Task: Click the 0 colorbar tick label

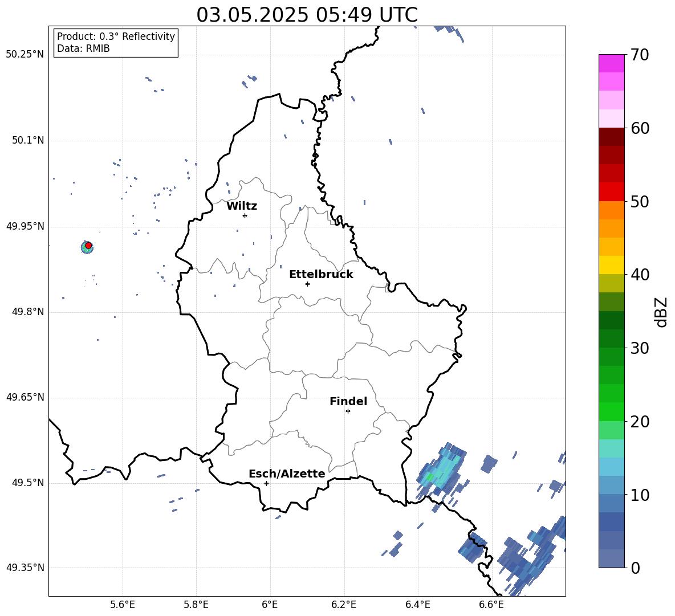Action: pos(635,568)
